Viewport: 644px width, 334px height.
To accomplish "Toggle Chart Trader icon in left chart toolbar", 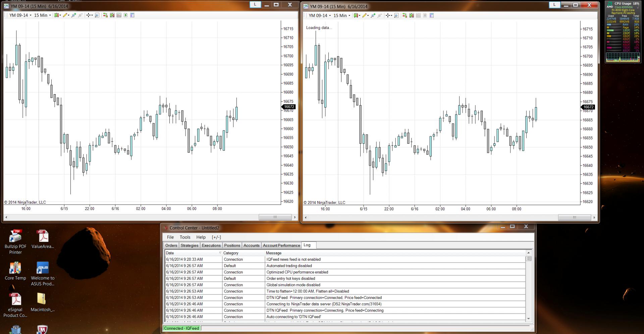I will pyautogui.click(x=105, y=15).
